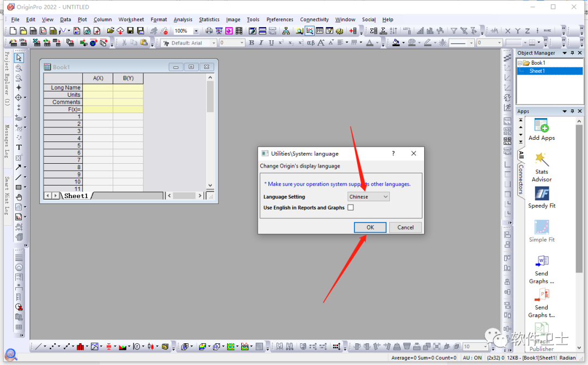
Task: Switch to the Connectors tab in the Apps panel
Action: [521, 179]
